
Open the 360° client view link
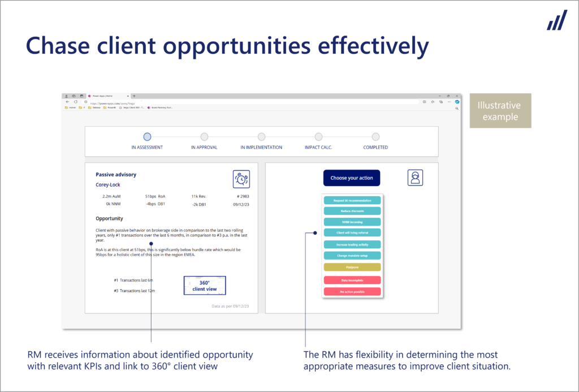pyautogui.click(x=205, y=285)
